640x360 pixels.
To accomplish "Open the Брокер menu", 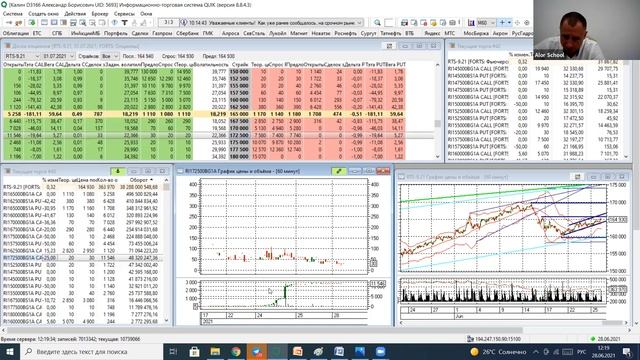I will point(100,13).
